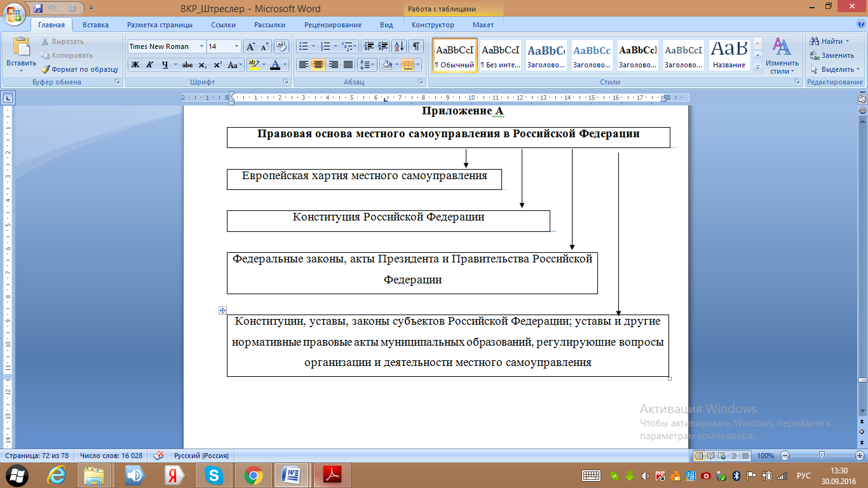This screenshot has height=488, width=868.
Task: Zoom in with the plus button
Action: [860, 456]
